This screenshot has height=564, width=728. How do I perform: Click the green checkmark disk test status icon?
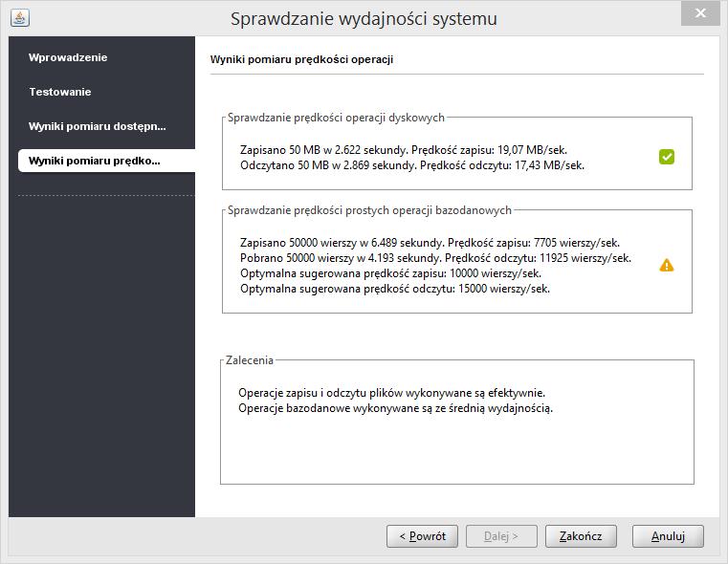tap(666, 157)
